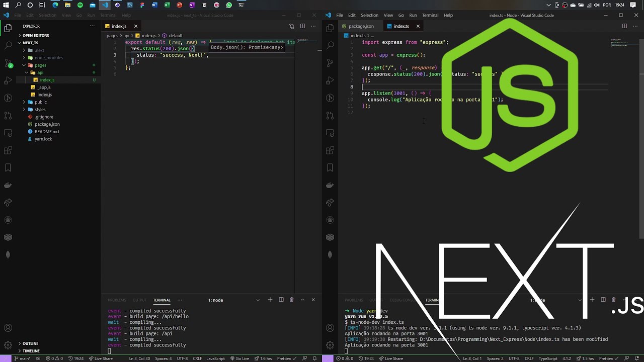Switch to Problems tab in left panel
This screenshot has width=644, height=362.
coord(117,300)
